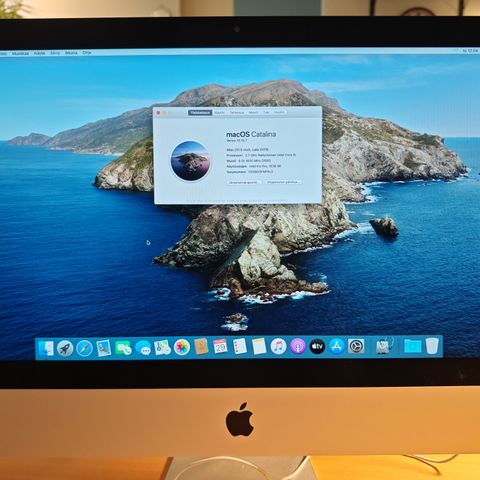Click the macOS Catalina round logo image
Viewport: 480px width, 480px height.
(x=190, y=161)
